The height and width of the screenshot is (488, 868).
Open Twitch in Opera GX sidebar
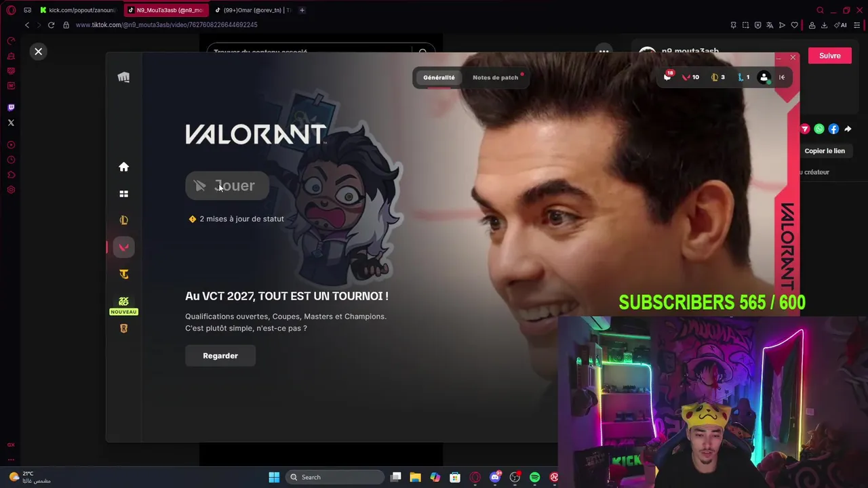(11, 108)
